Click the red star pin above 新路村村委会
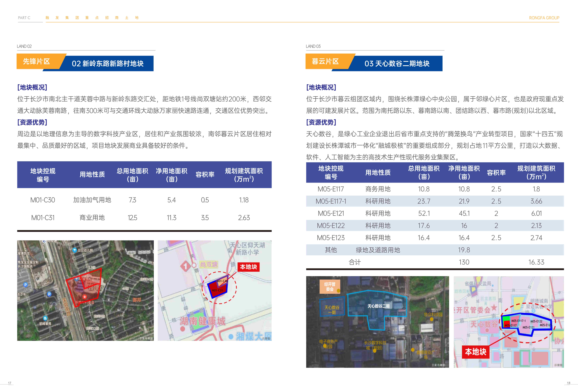Viewport: 578px width, 392px height. point(85,297)
